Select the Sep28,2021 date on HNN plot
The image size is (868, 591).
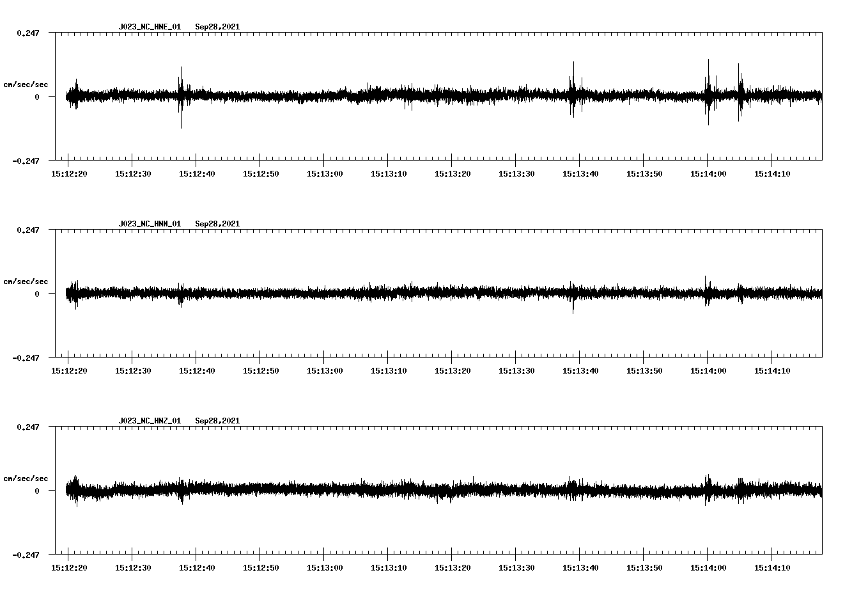(x=217, y=224)
